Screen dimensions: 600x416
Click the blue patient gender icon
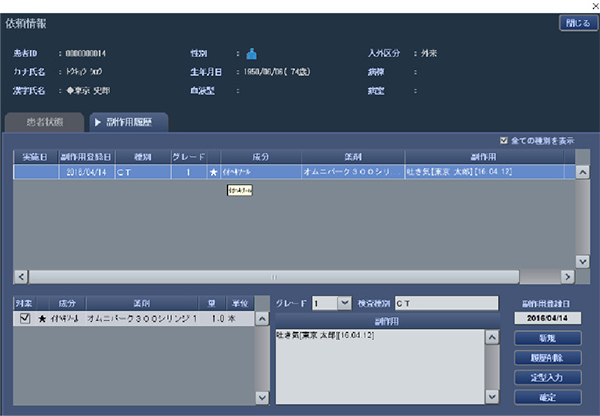[x=251, y=54]
